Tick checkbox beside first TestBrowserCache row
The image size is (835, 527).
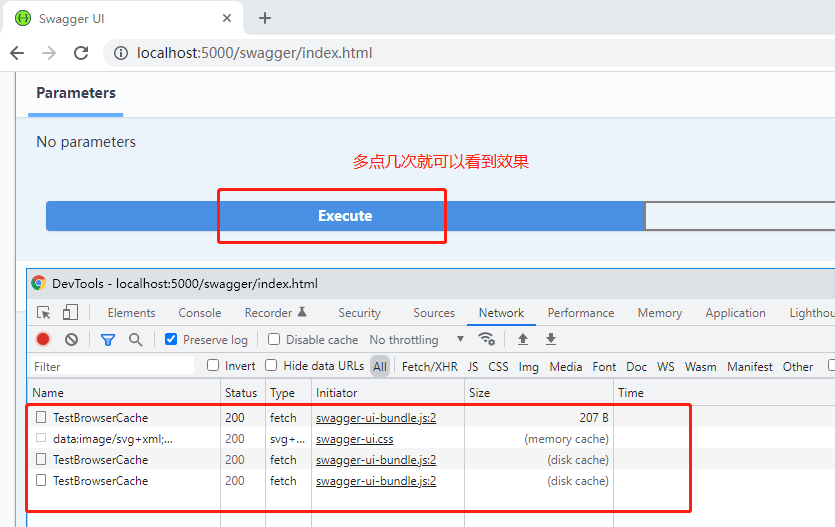41,417
